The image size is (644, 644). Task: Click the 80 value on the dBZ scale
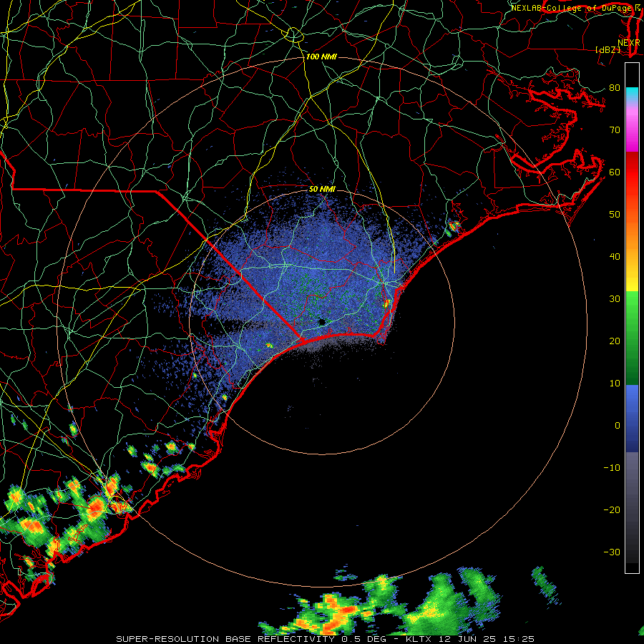(615, 88)
